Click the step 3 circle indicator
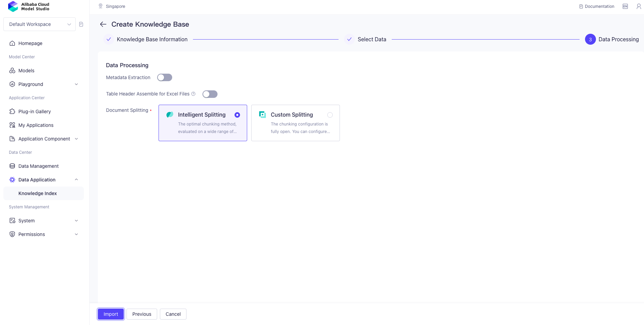Viewport: 644px width, 325px height. pos(590,39)
